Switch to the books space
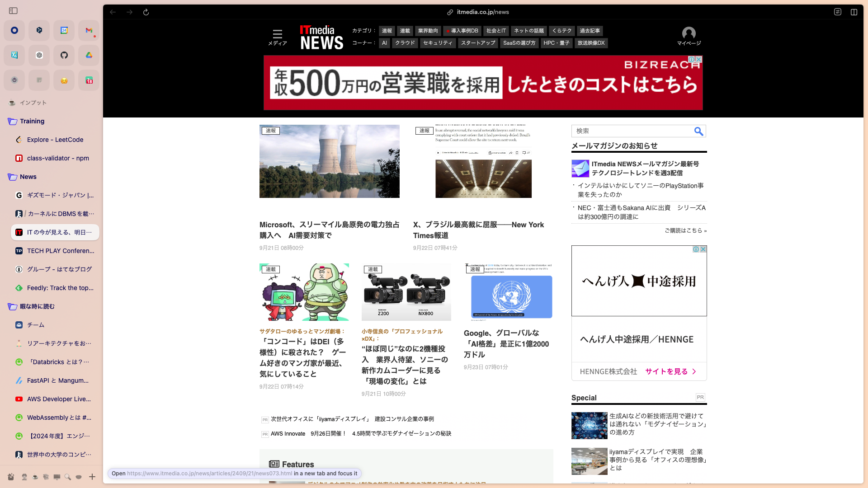Screen dimensions: 868x488 click(46, 477)
